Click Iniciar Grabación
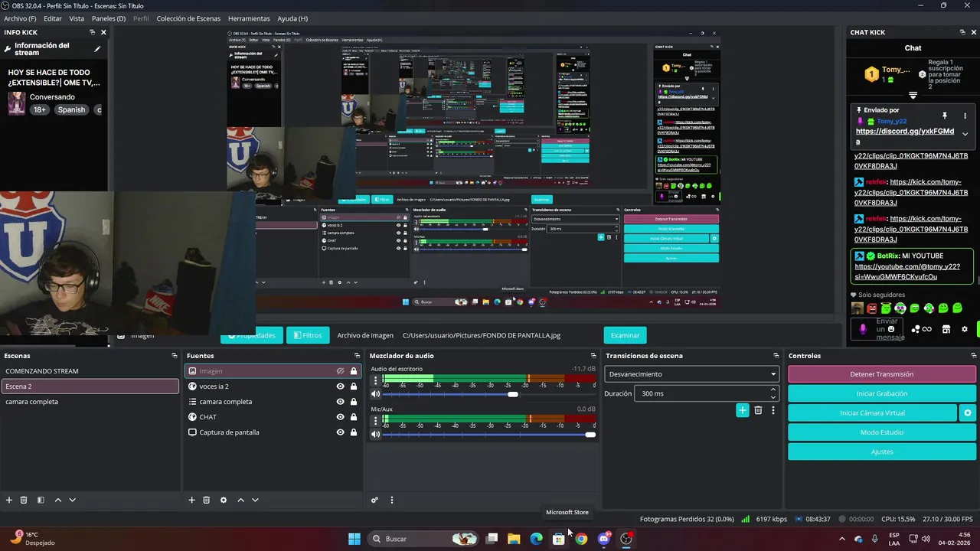980x551 pixels. (x=882, y=393)
